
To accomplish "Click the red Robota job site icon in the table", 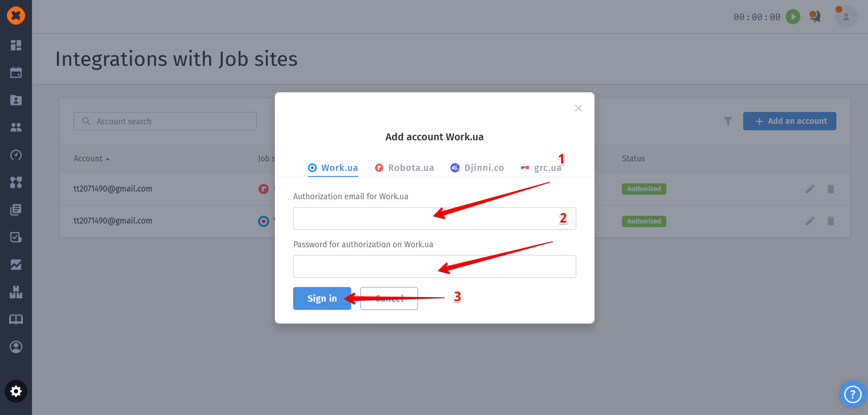I will click(x=263, y=189).
